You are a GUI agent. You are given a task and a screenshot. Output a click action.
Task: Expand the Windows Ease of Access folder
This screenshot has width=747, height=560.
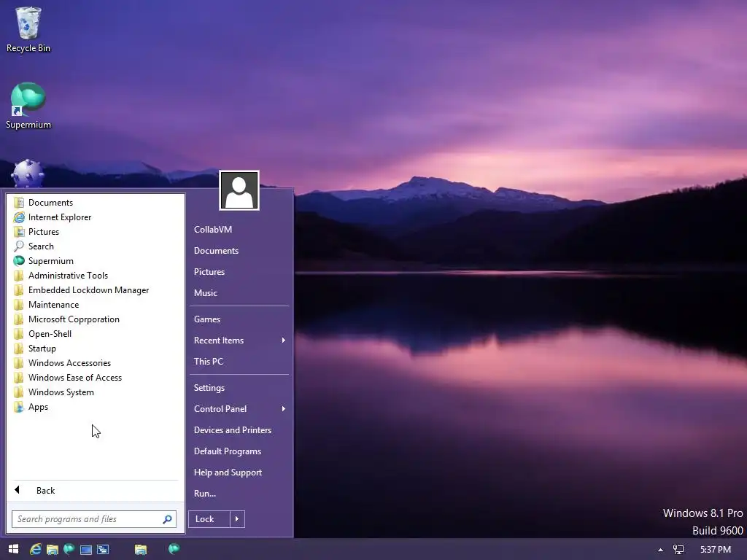coord(96,378)
